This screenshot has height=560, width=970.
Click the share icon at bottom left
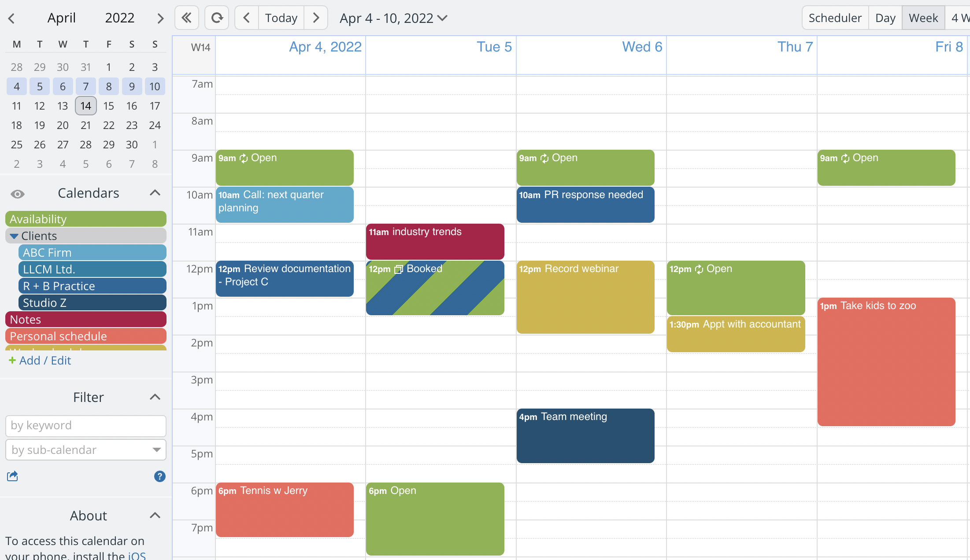click(x=12, y=475)
